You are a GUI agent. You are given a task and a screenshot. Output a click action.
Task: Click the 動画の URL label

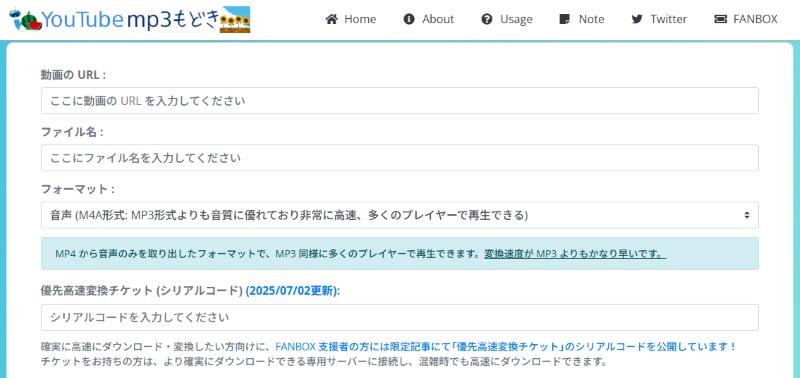point(73,75)
